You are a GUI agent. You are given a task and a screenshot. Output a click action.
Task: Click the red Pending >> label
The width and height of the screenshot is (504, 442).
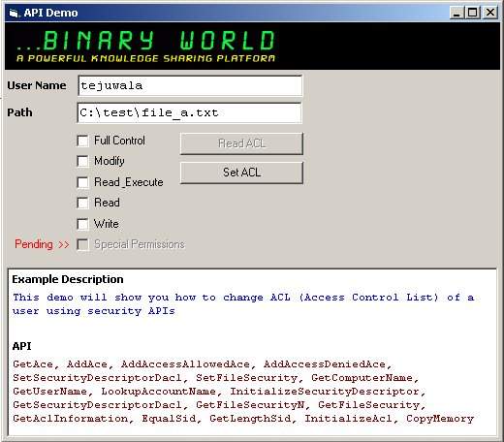pos(42,244)
